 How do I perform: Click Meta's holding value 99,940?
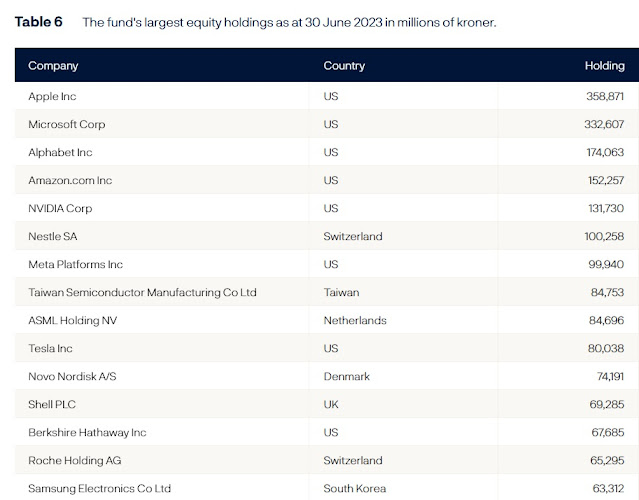[606, 264]
